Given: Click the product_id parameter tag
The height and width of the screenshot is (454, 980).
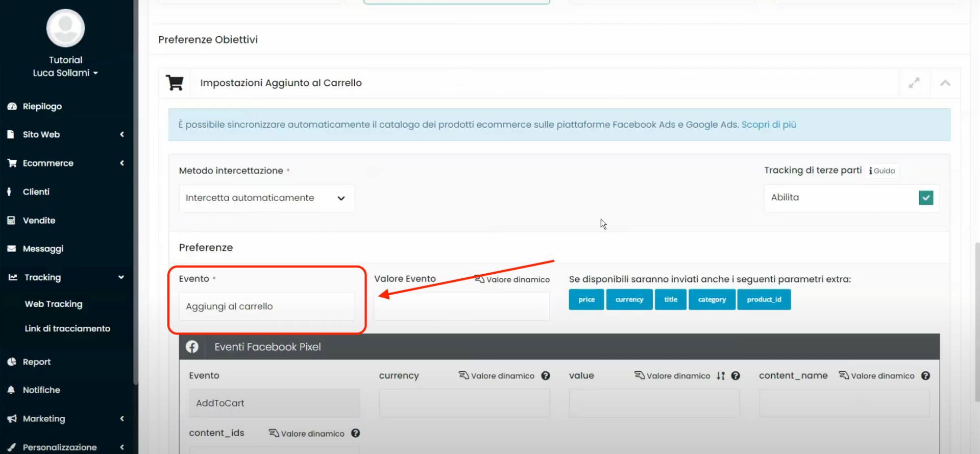Looking at the screenshot, I should click(764, 299).
